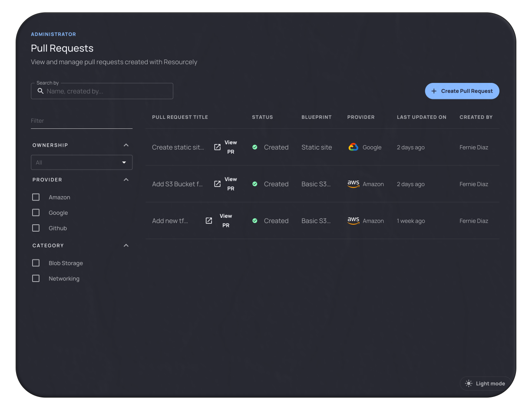Open the Ownership All dropdown
532x410 pixels.
[x=82, y=163]
